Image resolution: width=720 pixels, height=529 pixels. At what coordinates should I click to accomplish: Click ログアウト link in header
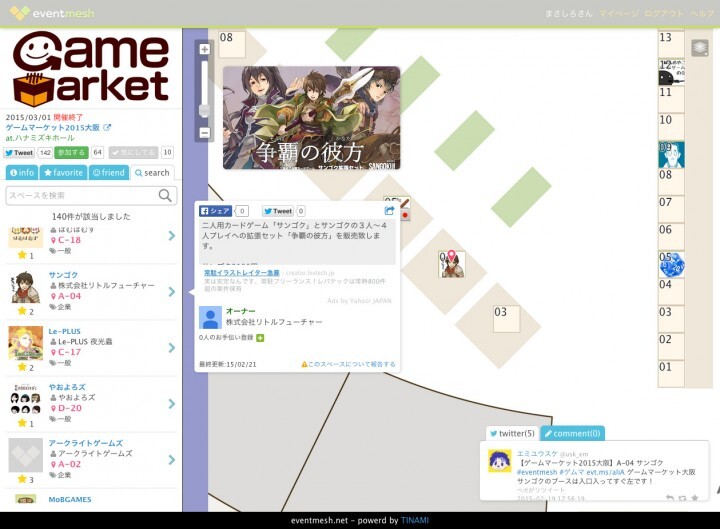tap(664, 13)
